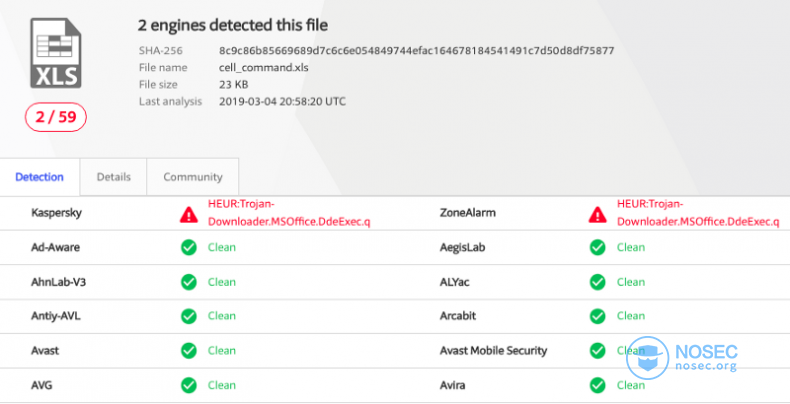This screenshot has height=404, width=790.
Task: Click the green checkmark beside AVG
Action: (189, 385)
